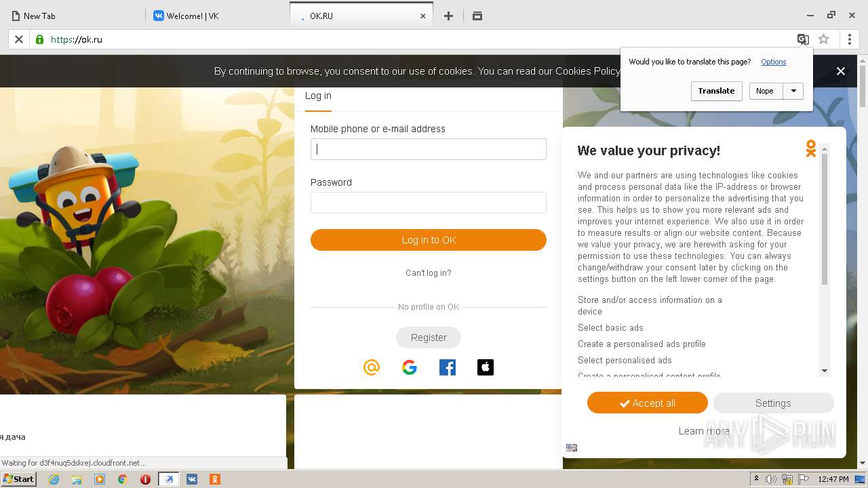Sign in with Apple icon
This screenshot has width=868, height=488.
[x=486, y=367]
